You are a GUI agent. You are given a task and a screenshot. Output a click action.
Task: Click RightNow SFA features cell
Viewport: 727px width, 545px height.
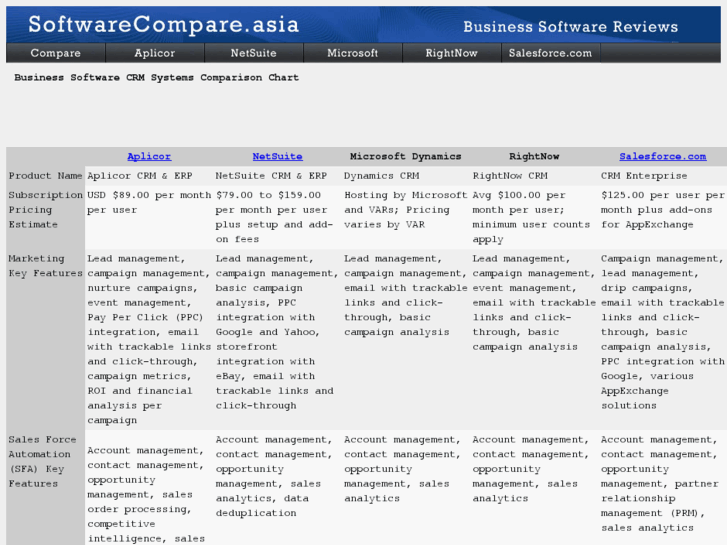534,487
